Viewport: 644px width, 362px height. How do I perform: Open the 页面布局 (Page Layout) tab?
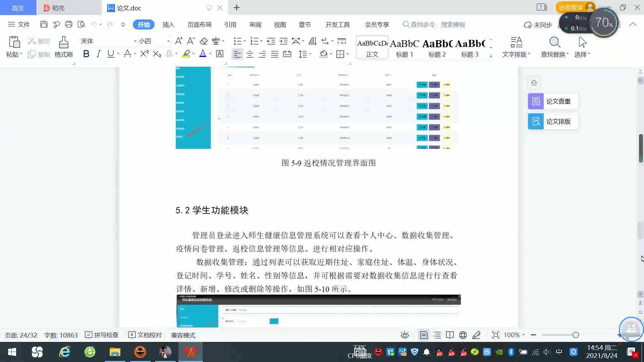pyautogui.click(x=199, y=25)
